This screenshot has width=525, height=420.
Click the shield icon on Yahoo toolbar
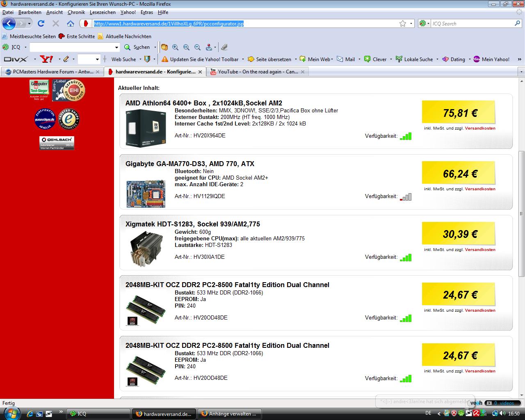click(x=148, y=59)
